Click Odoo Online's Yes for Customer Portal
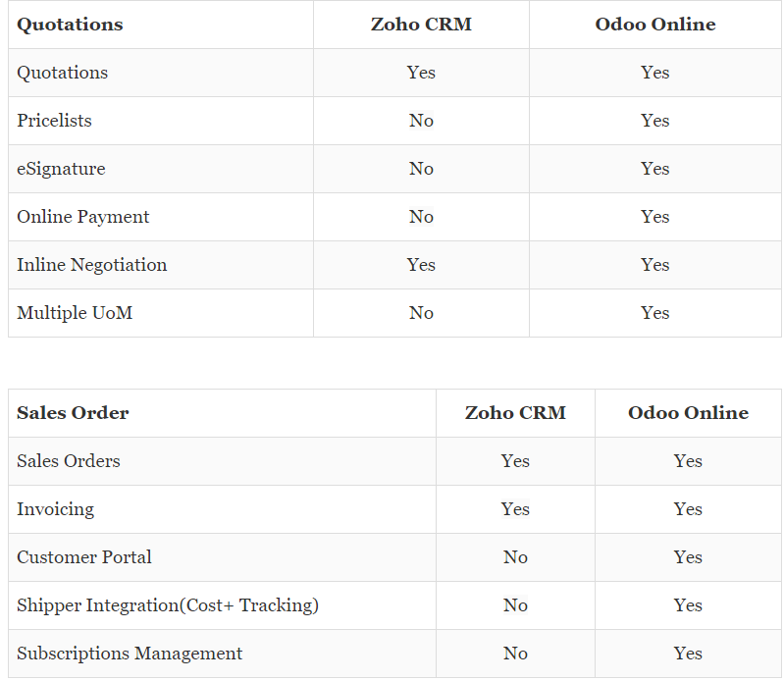 pos(688,557)
